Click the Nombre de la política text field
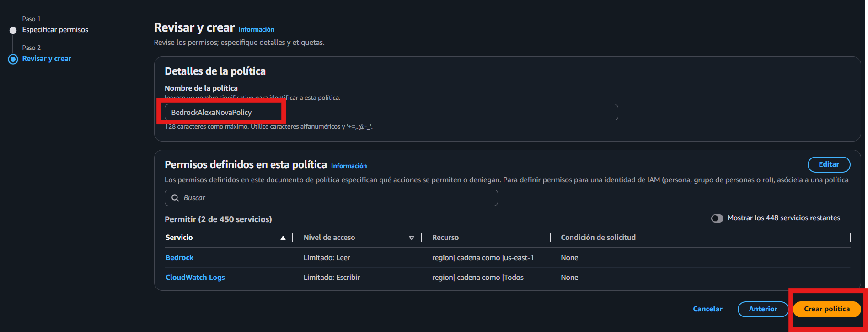This screenshot has height=332, width=868. pyautogui.click(x=391, y=112)
